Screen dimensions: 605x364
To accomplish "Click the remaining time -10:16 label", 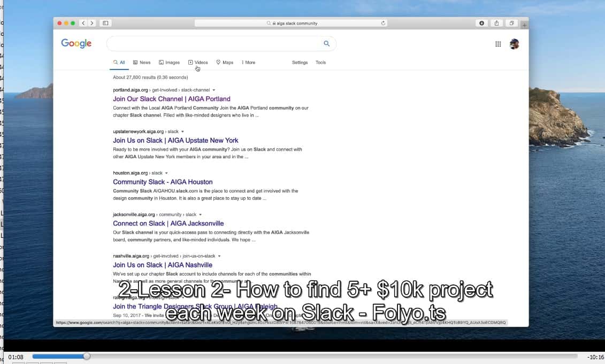I will pyautogui.click(x=595, y=357).
